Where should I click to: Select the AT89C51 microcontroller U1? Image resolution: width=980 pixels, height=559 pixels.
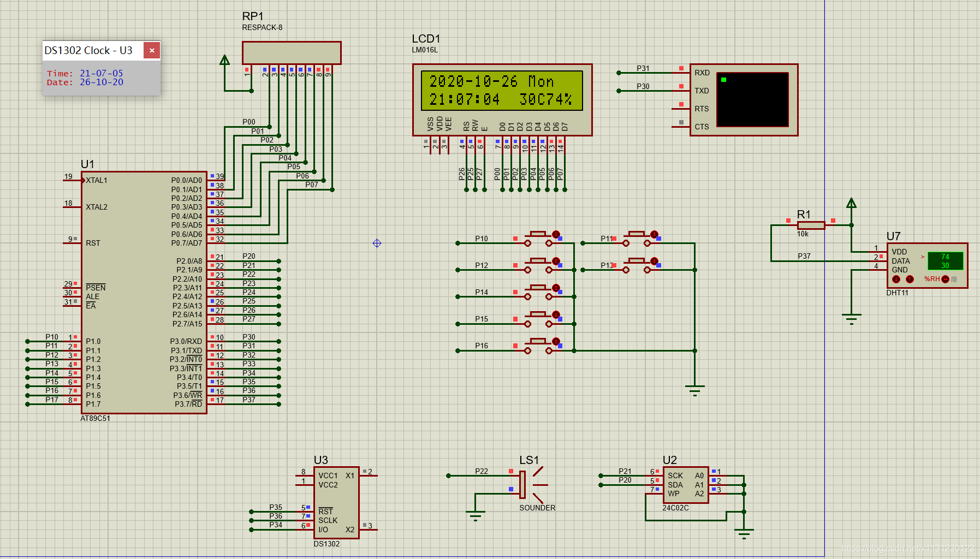coord(144,293)
